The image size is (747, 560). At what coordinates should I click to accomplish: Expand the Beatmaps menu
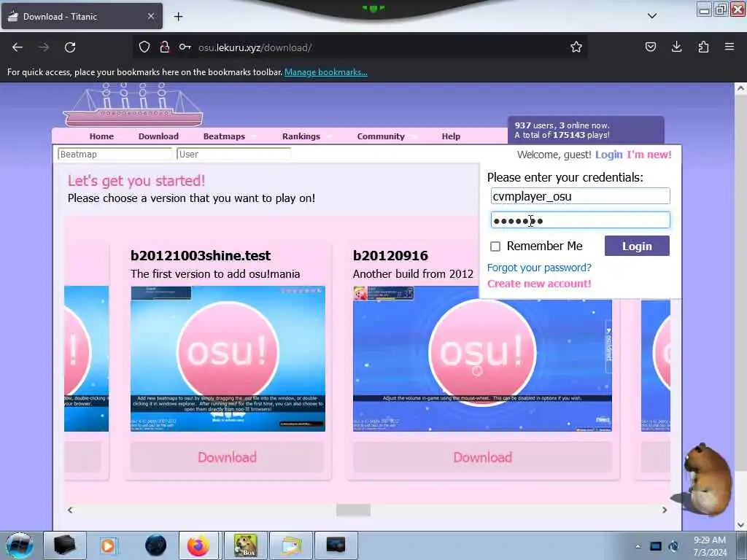[x=225, y=136]
